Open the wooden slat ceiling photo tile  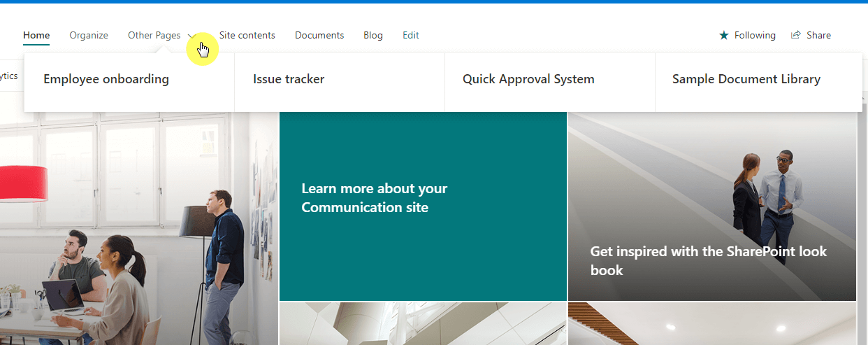pyautogui.click(x=712, y=324)
